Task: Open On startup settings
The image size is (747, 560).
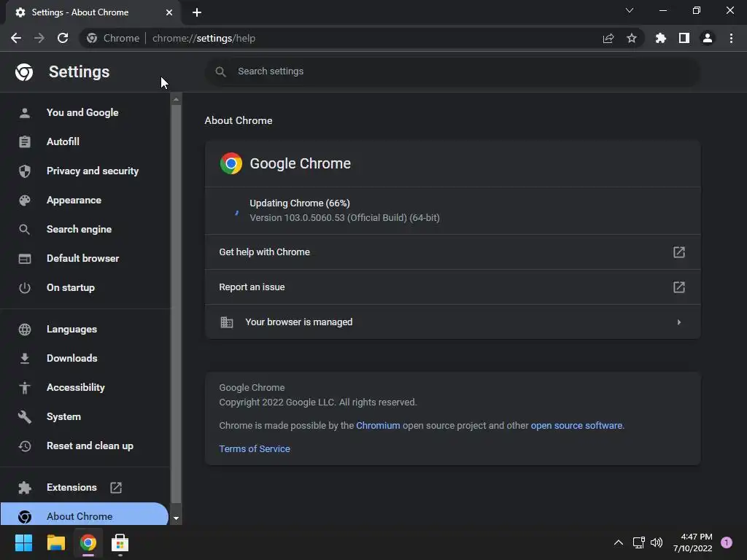Action: pyautogui.click(x=85, y=287)
